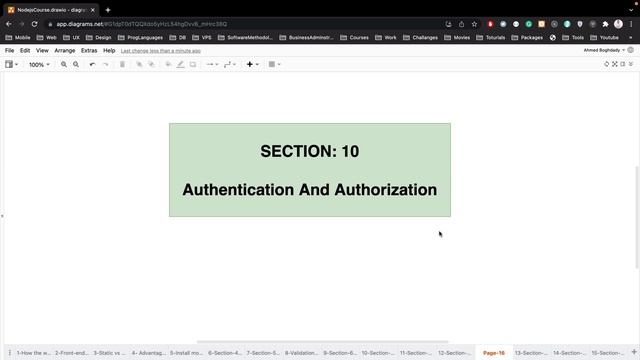
Task: Open the 100% zoom level dropdown
Action: 39,64
